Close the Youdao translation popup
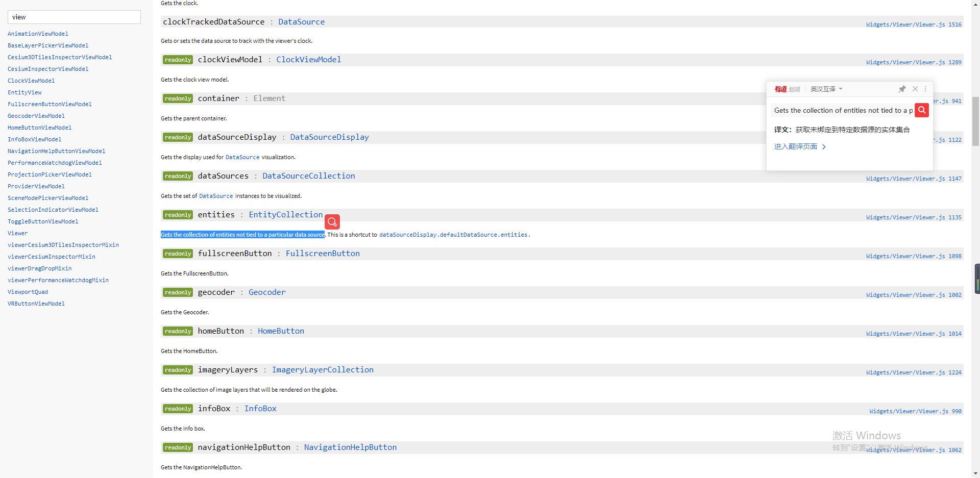The height and width of the screenshot is (478, 980). pos(915,89)
